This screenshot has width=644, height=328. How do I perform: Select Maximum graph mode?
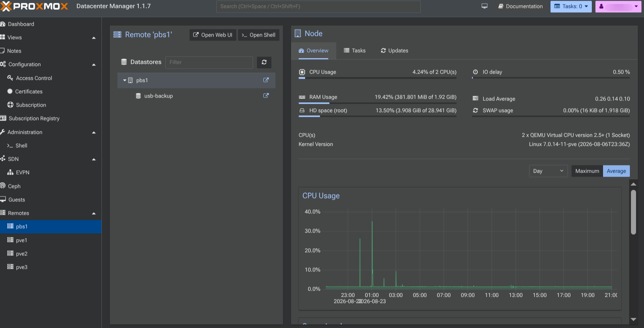pyautogui.click(x=587, y=171)
